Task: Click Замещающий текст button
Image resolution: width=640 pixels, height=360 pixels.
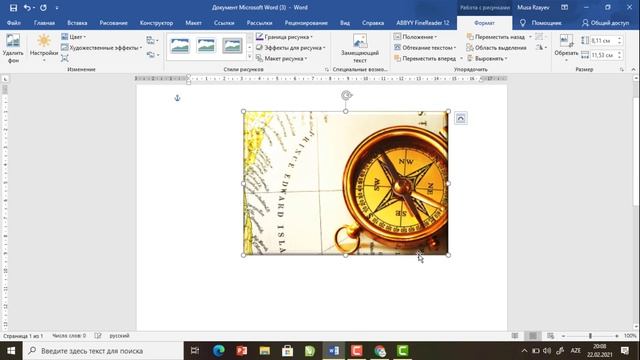Action: coord(360,48)
